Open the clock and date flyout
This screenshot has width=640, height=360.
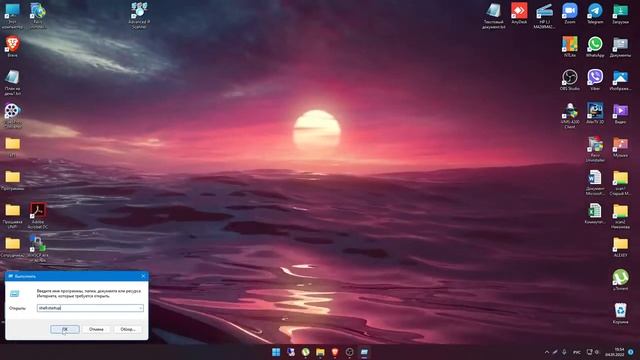(615, 352)
